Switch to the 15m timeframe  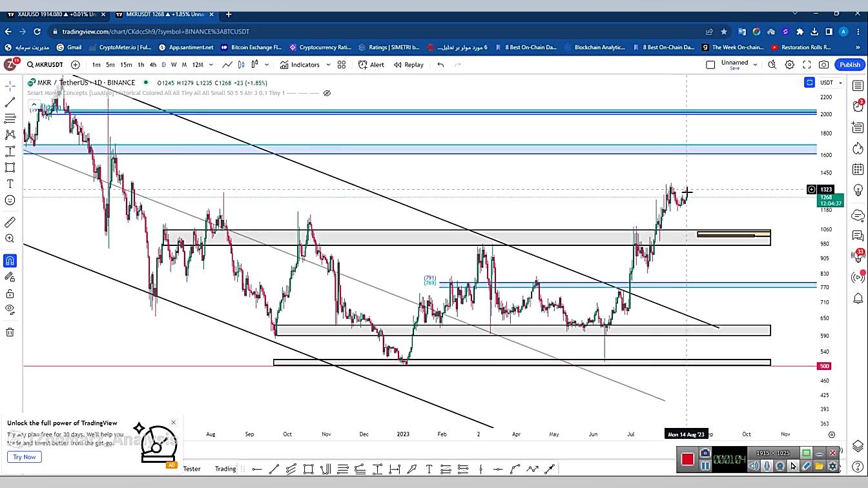[126, 65]
